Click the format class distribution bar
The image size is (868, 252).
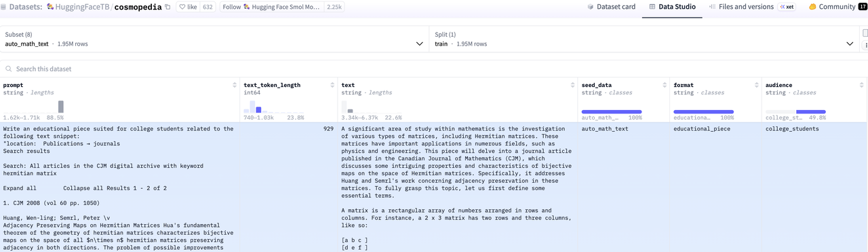tap(704, 111)
